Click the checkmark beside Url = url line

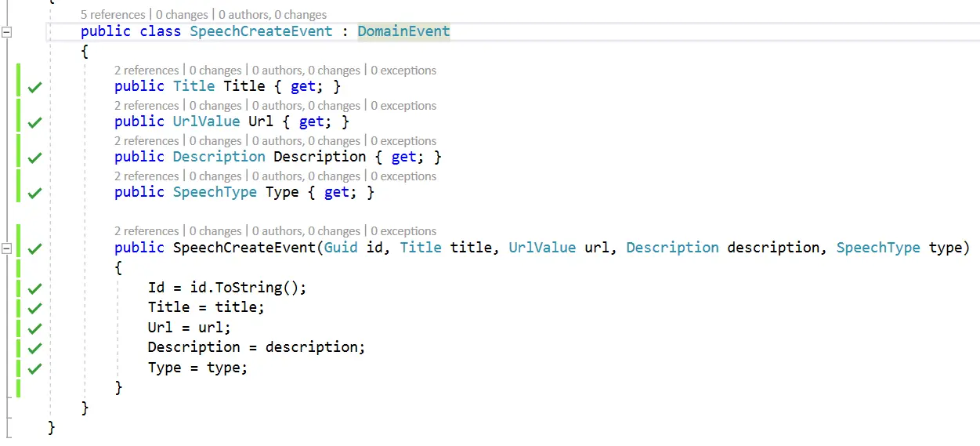coord(34,328)
